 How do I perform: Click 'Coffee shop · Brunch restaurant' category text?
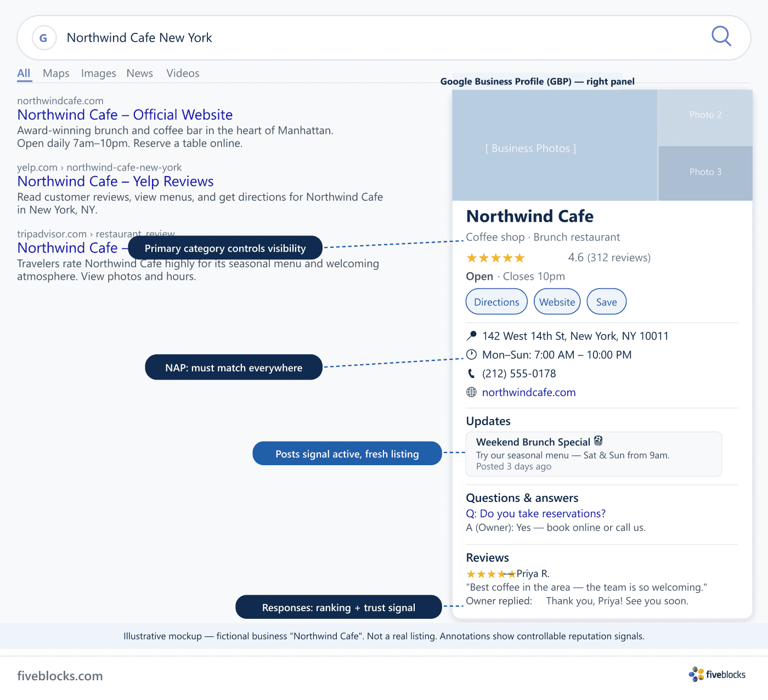[543, 237]
